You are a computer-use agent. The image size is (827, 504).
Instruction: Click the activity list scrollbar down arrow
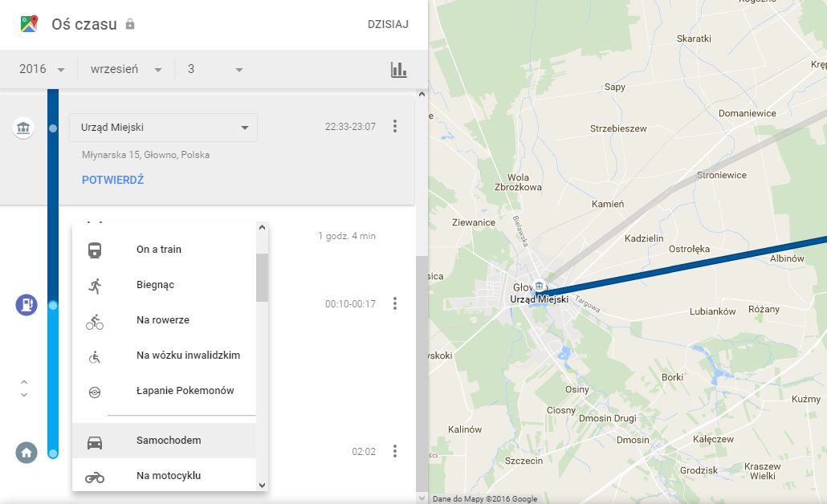click(x=262, y=485)
